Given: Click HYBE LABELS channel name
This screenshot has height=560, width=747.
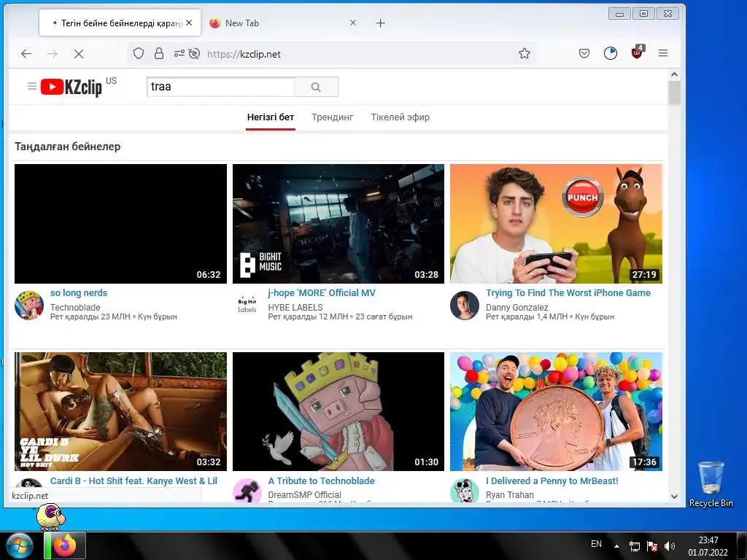Looking at the screenshot, I should (x=295, y=307).
